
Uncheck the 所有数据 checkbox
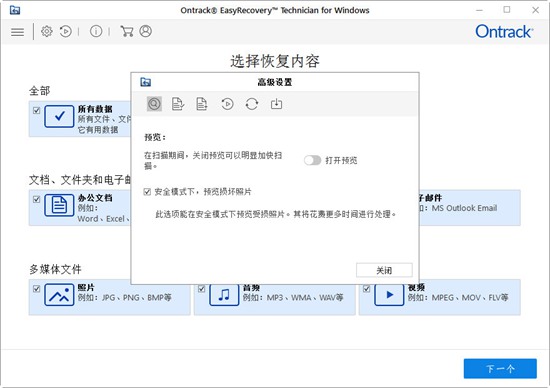(36, 111)
